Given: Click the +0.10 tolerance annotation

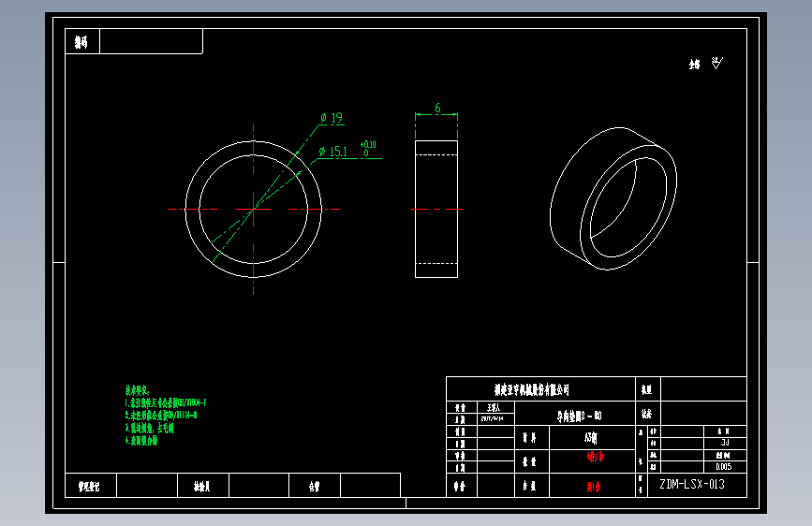Looking at the screenshot, I should (368, 144).
